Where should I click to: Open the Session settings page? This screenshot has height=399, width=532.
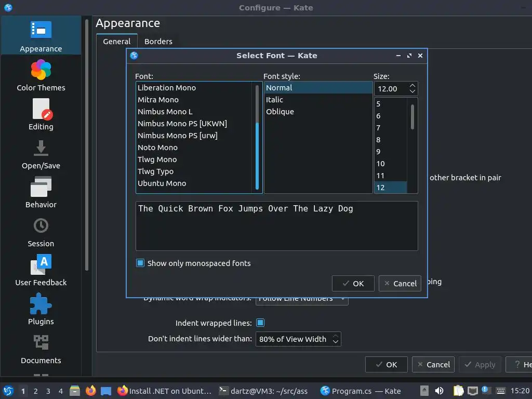(41, 232)
